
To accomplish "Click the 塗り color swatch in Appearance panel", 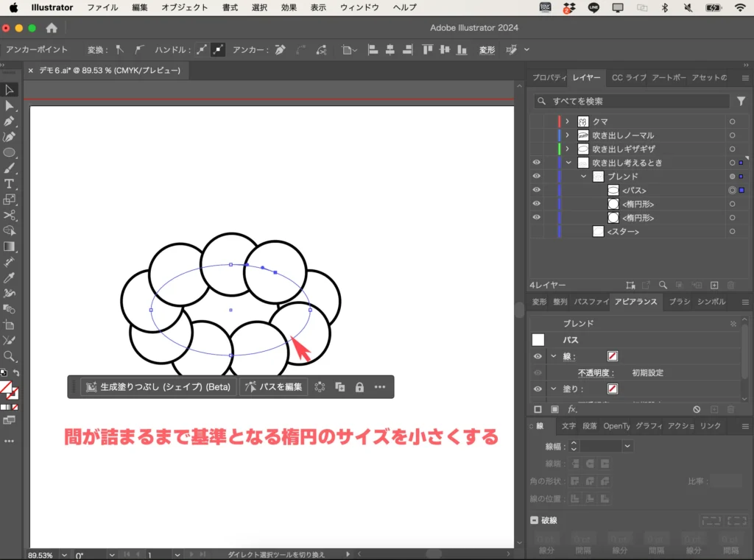I will (613, 389).
